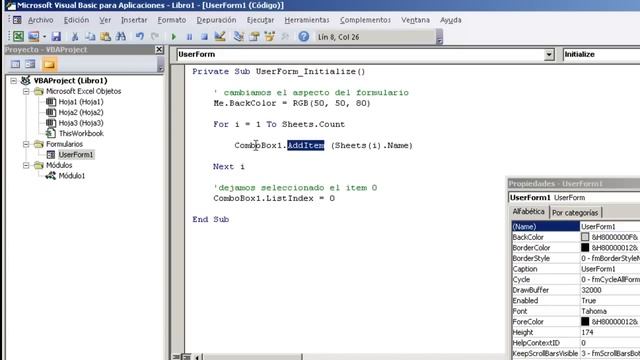Open the Ver menu
The image size is (640, 360).
(x=105, y=20)
